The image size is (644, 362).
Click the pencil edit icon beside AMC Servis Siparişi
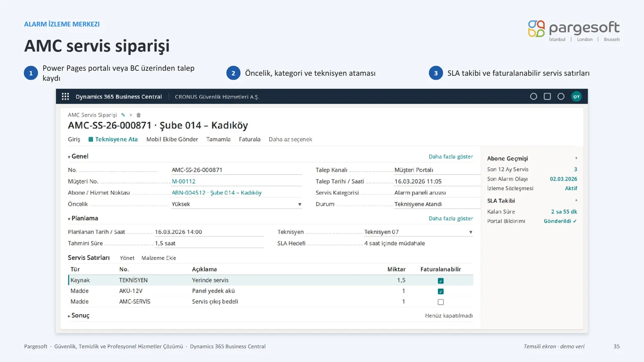click(x=123, y=115)
